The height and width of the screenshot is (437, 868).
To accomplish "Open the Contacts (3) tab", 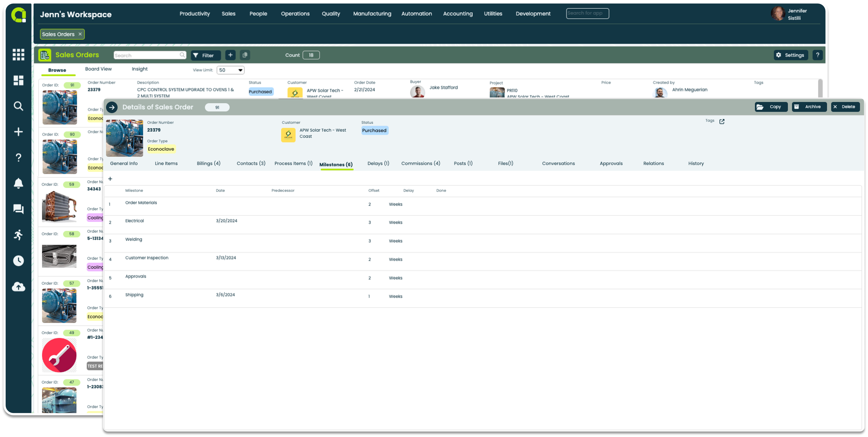I will 251,163.
